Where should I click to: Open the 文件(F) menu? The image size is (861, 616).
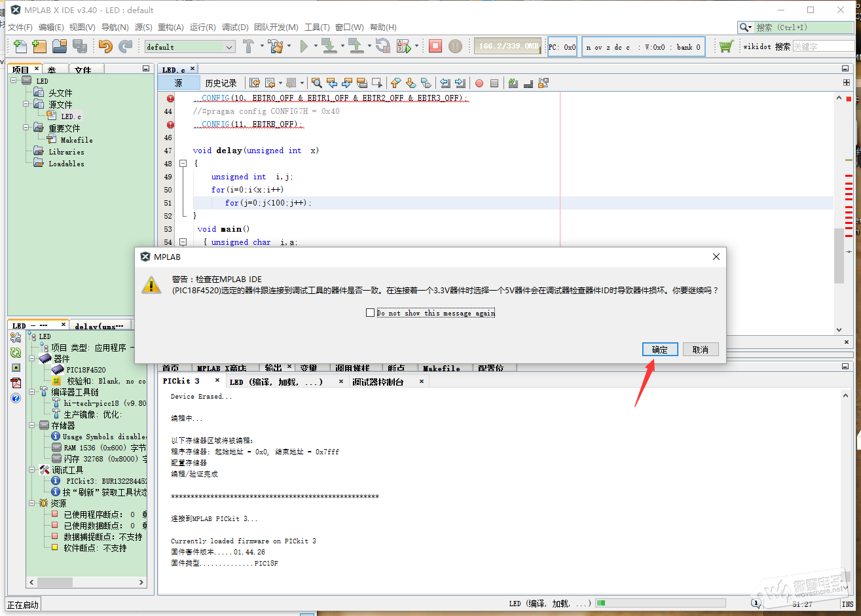20,27
